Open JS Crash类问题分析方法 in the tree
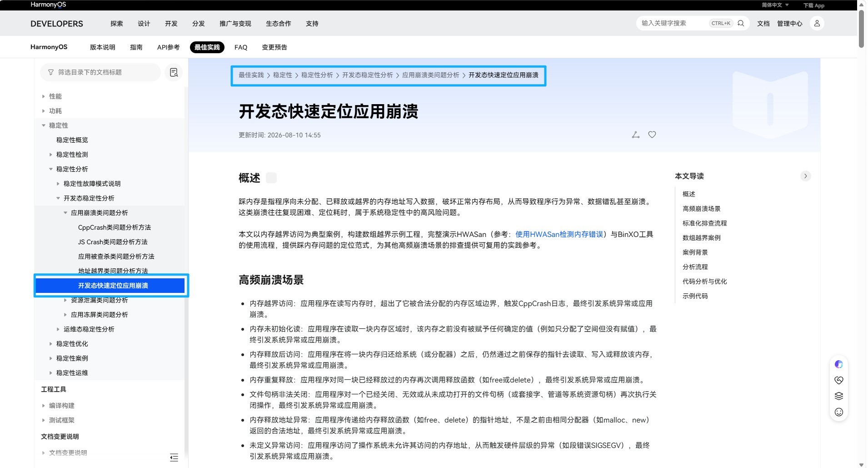Image resolution: width=868 pixels, height=468 pixels. (113, 242)
